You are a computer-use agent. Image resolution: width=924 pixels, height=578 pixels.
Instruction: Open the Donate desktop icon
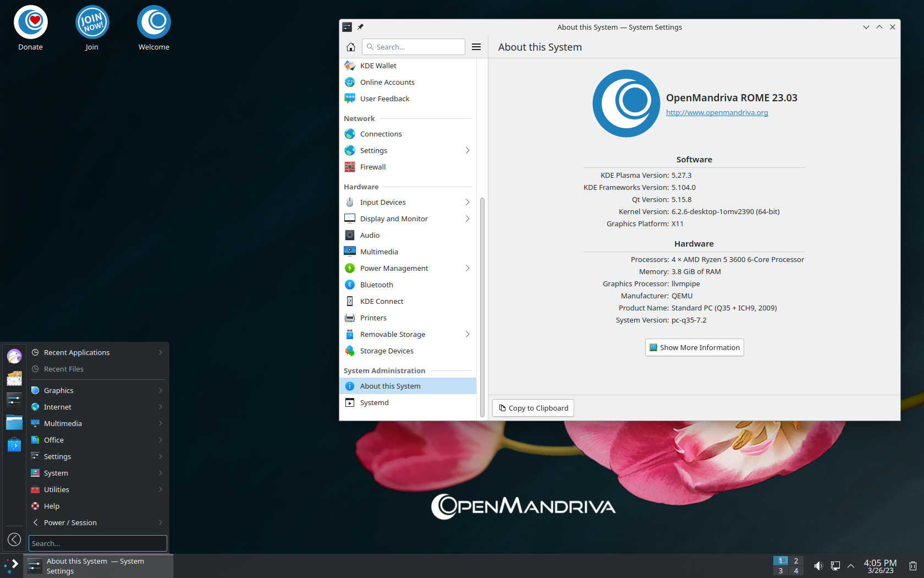point(30,28)
